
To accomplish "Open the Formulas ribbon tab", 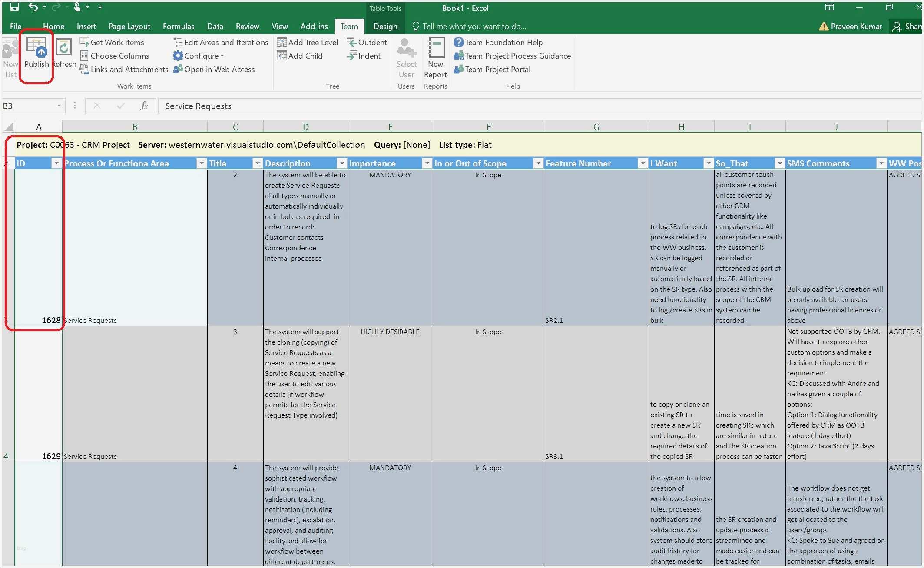I will pos(178,26).
